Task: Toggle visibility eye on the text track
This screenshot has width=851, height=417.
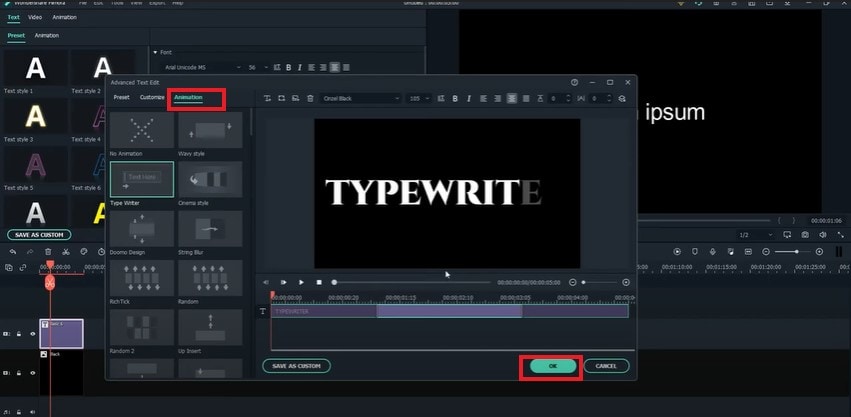Action: tap(32, 333)
